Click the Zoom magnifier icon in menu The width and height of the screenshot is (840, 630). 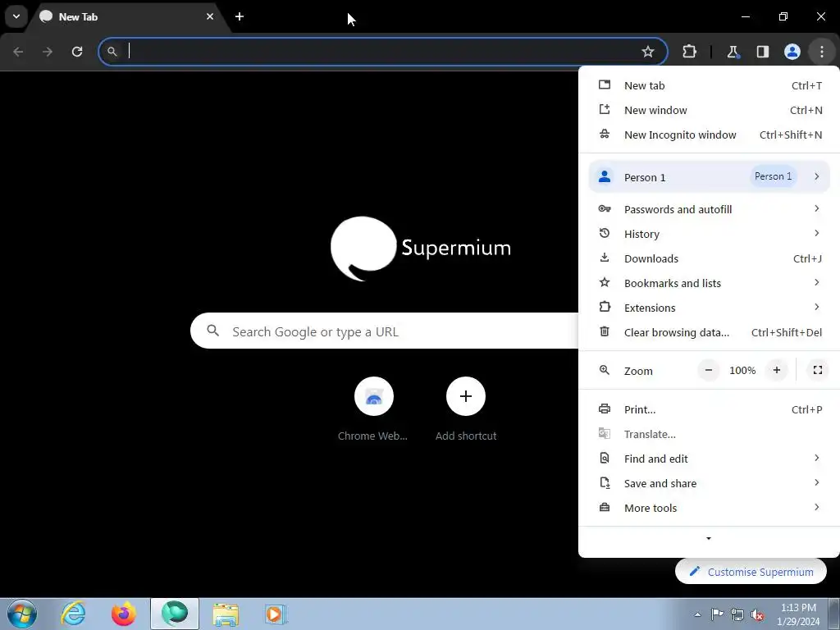pos(605,370)
